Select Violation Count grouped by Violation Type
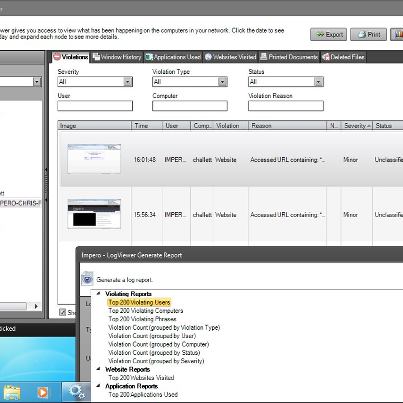This screenshot has width=403, height=403. pos(164,327)
